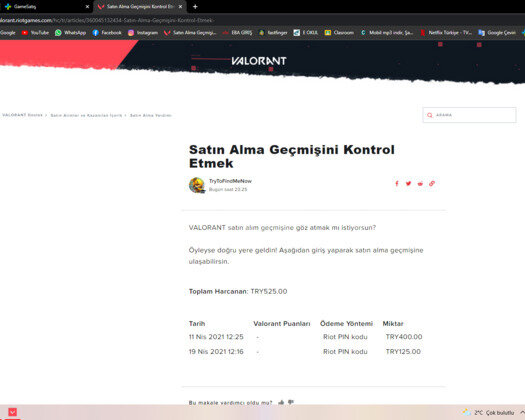Open a new browser tab
The width and height of the screenshot is (525, 420).
195,6
